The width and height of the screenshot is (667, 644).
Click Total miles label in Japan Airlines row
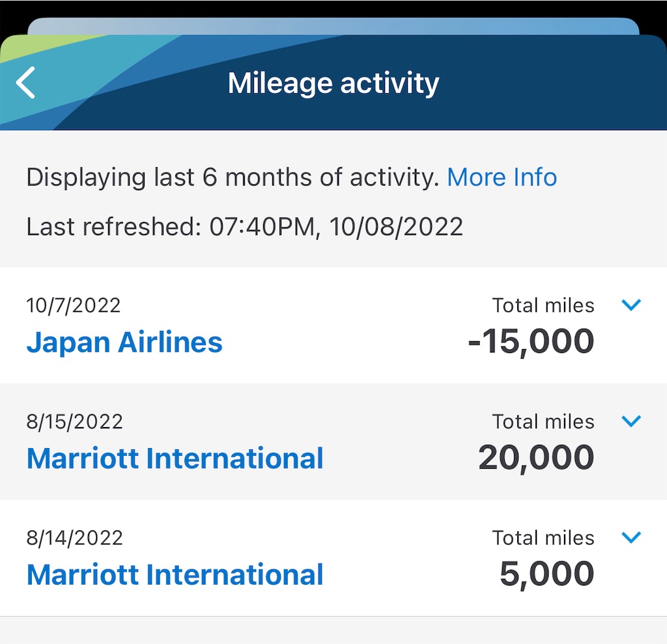point(543,305)
